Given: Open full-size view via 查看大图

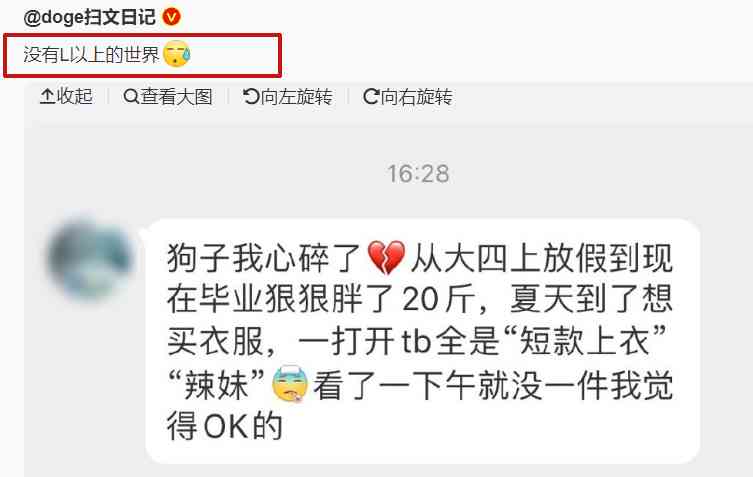Looking at the screenshot, I should pyautogui.click(x=168, y=97).
